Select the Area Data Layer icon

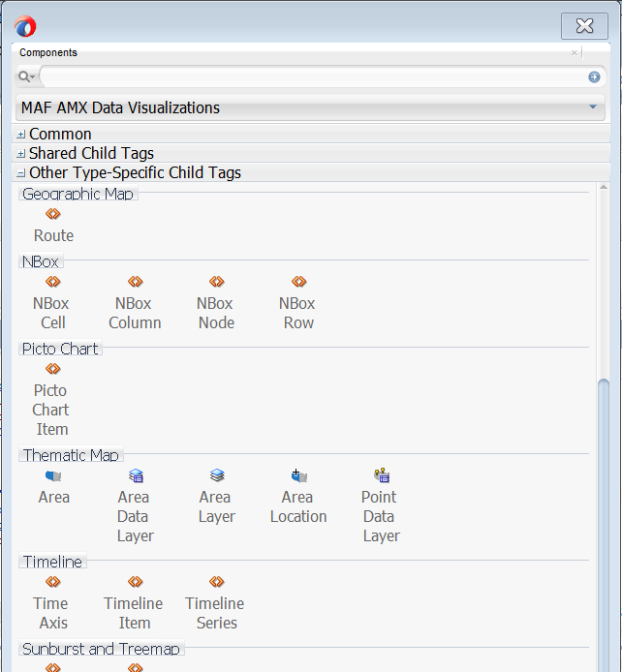pos(136,475)
